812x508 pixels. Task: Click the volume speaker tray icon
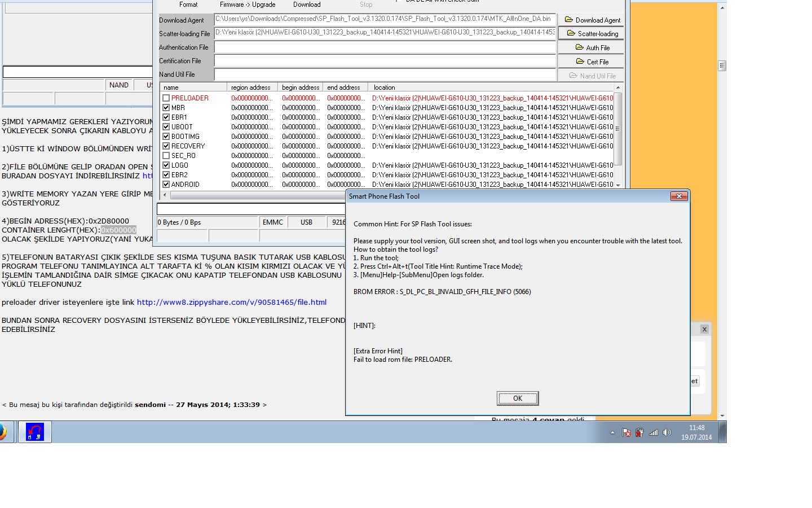pos(667,433)
